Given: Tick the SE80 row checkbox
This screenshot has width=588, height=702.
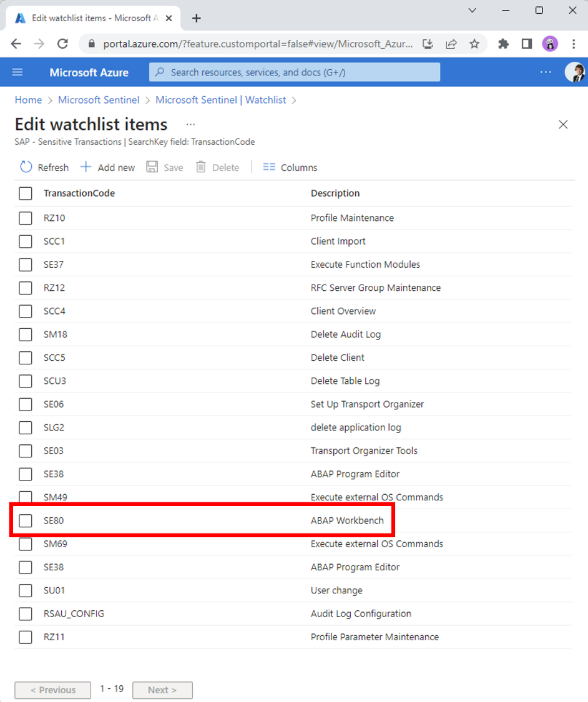Looking at the screenshot, I should click(x=26, y=520).
